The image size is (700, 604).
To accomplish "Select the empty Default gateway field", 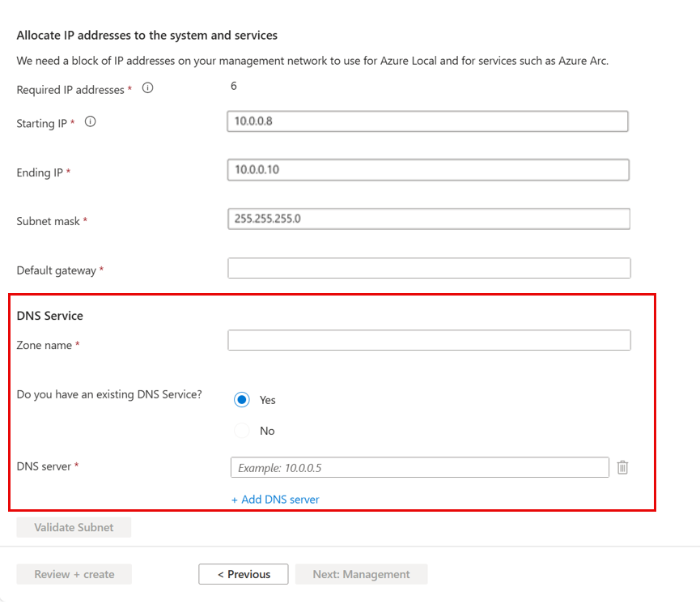I will (x=428, y=268).
